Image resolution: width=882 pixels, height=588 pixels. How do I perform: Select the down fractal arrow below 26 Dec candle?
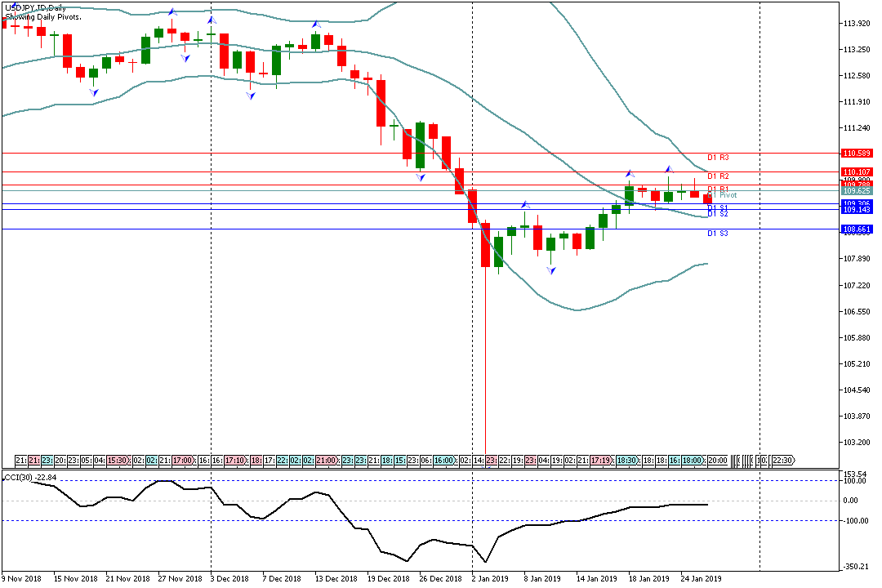[x=420, y=176]
